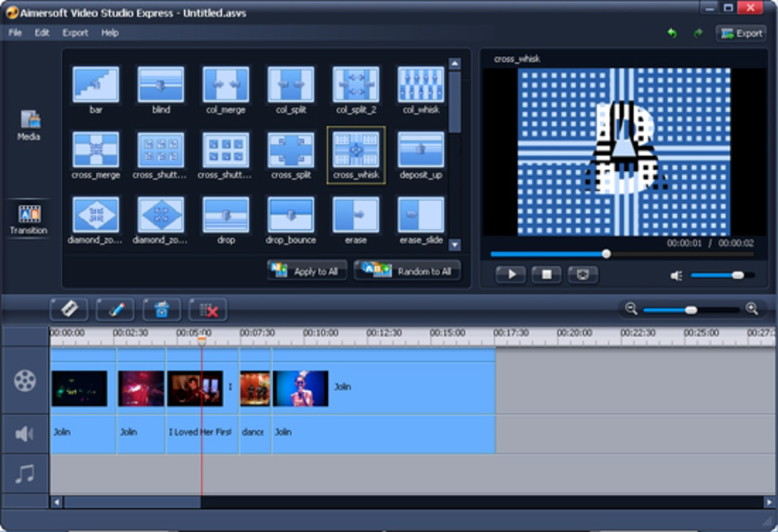Open the File menu
Image resolution: width=778 pixels, height=532 pixels.
[x=15, y=33]
